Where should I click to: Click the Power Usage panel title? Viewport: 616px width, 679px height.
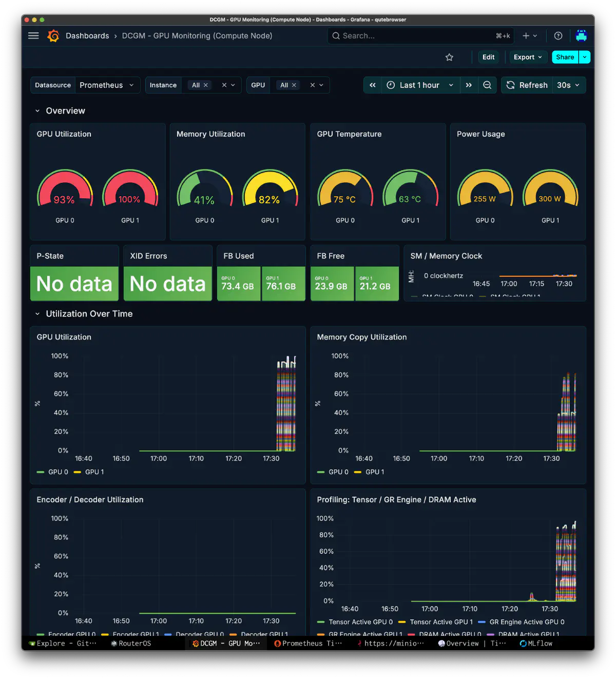[x=481, y=134]
